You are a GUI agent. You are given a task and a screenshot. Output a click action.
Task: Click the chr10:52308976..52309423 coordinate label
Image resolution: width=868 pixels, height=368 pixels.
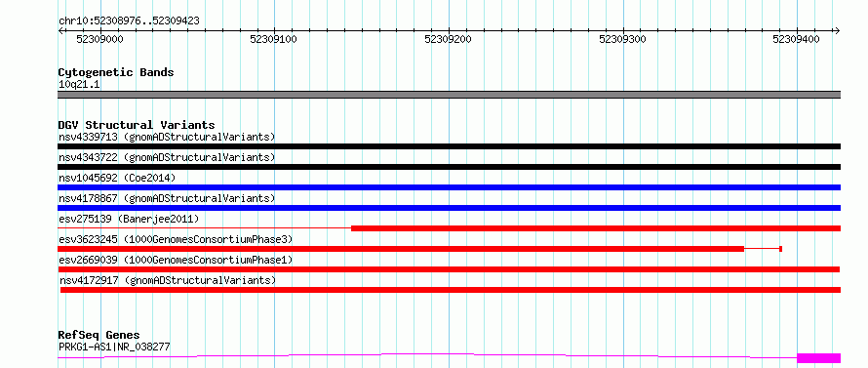pos(129,21)
